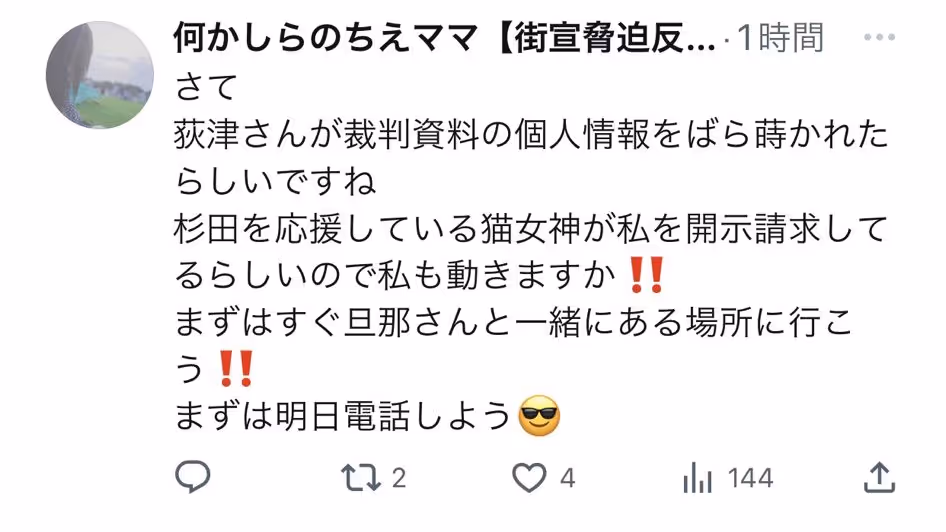
Task: Open the author's round profile picture
Action: click(x=100, y=75)
